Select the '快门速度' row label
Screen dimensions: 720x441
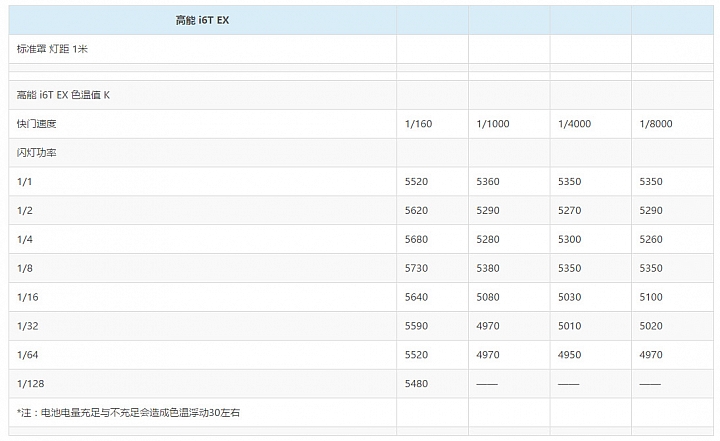(36, 124)
